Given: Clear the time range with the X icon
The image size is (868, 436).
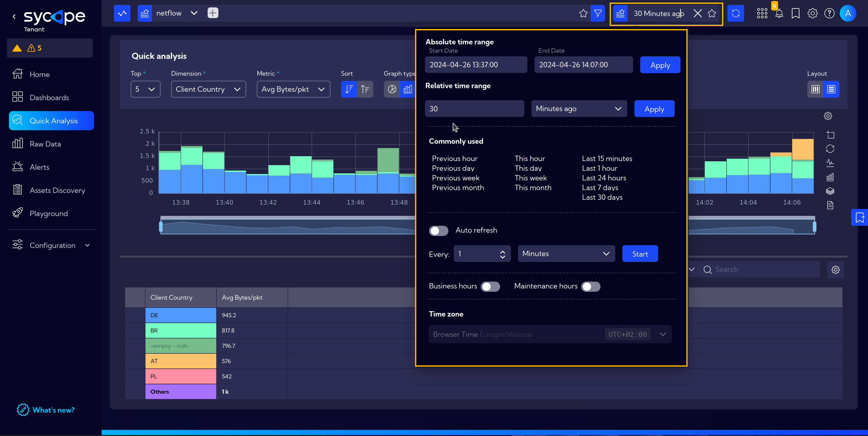Looking at the screenshot, I should click(x=698, y=14).
